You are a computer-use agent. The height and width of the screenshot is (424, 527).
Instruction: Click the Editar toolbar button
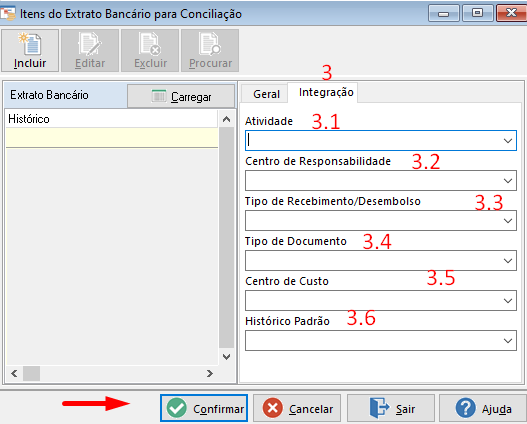click(90, 50)
